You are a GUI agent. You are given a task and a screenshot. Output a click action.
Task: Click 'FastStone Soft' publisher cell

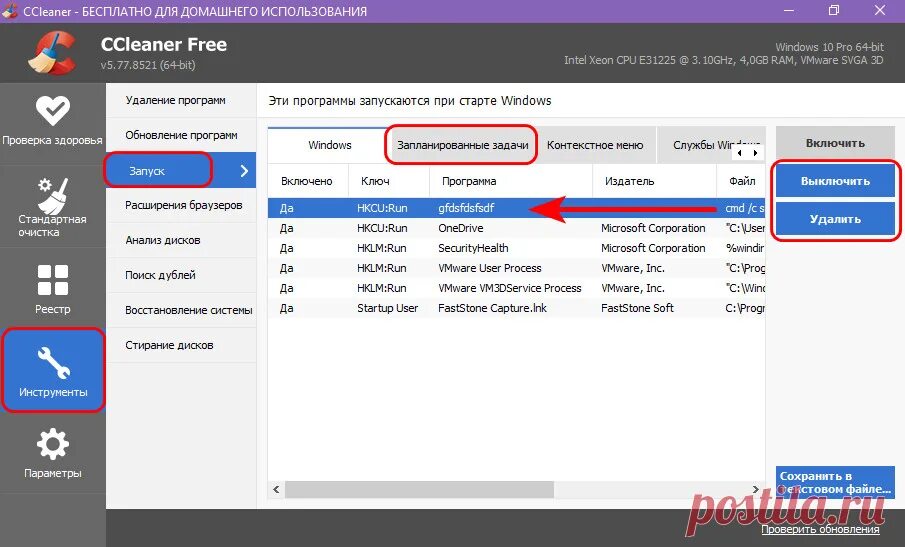[x=637, y=308]
